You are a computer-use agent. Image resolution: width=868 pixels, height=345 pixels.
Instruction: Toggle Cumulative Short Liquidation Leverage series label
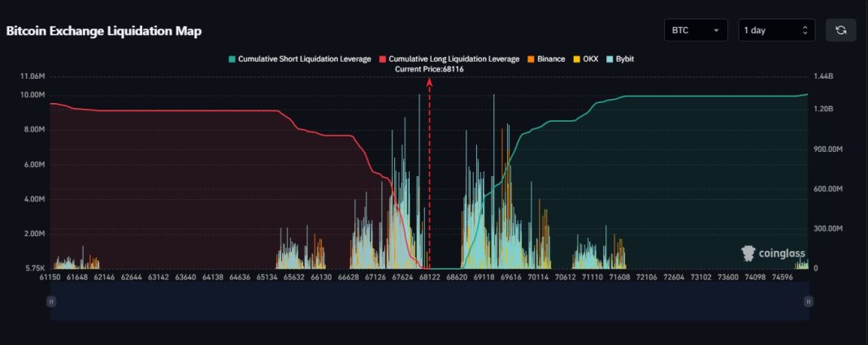[x=304, y=59]
